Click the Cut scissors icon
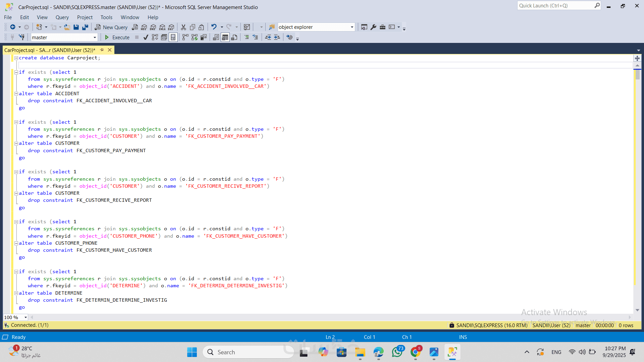644x362 pixels. click(183, 27)
